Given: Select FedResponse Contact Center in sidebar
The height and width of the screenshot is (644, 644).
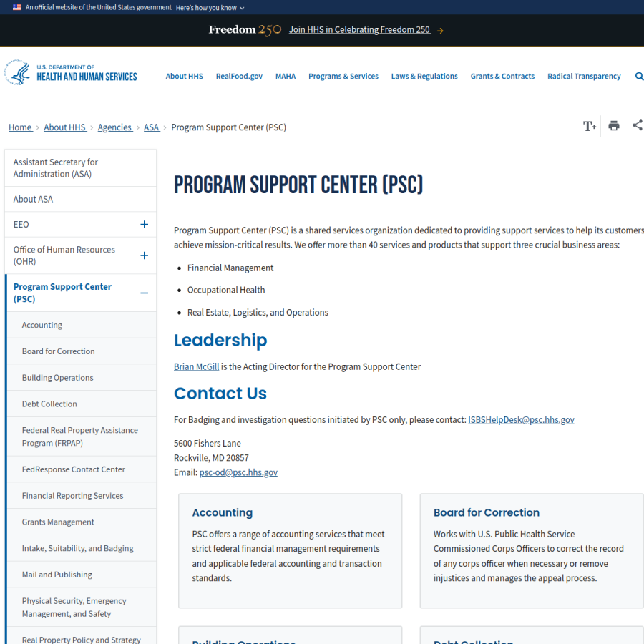Looking at the screenshot, I should point(82,469).
